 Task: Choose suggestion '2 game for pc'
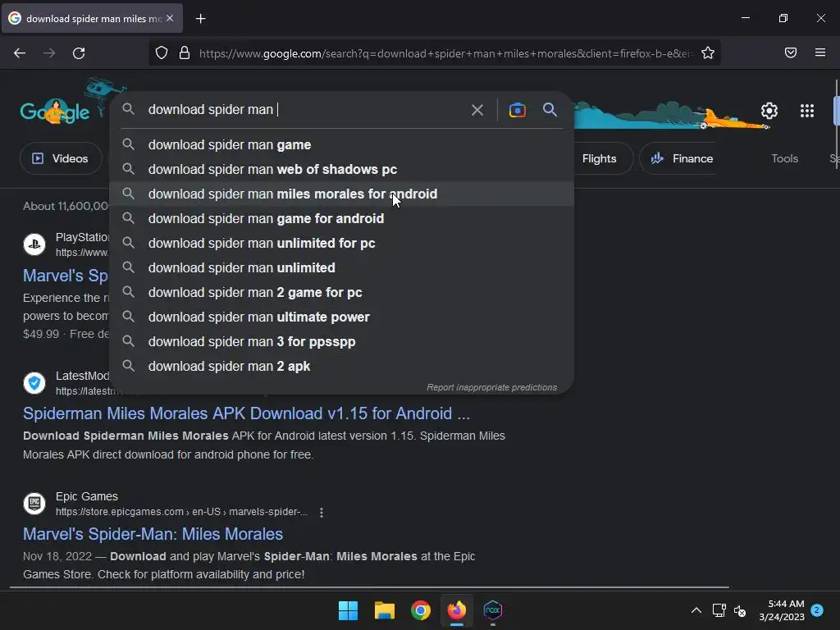click(342, 293)
